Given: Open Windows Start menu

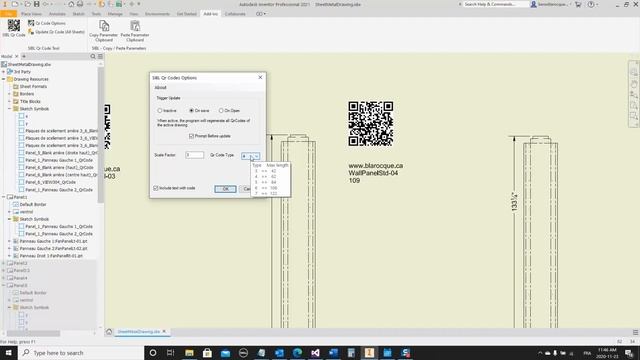Looking at the screenshot, I should click(x=8, y=353).
